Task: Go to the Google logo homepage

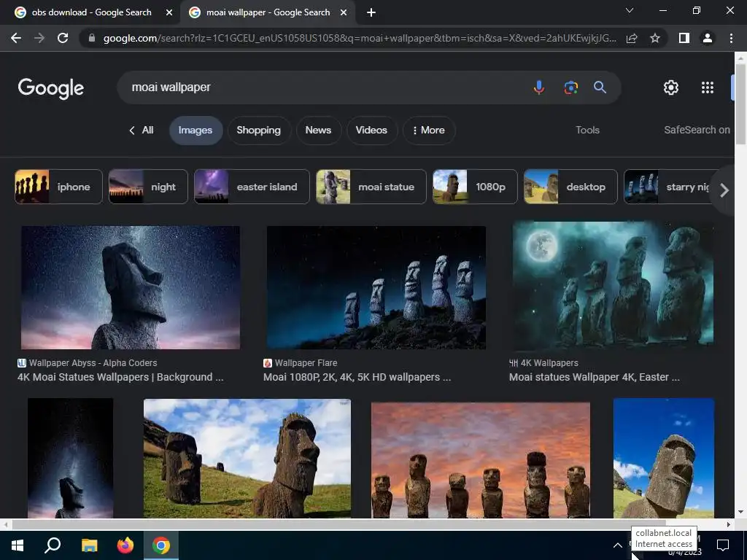Action: pyautogui.click(x=51, y=88)
